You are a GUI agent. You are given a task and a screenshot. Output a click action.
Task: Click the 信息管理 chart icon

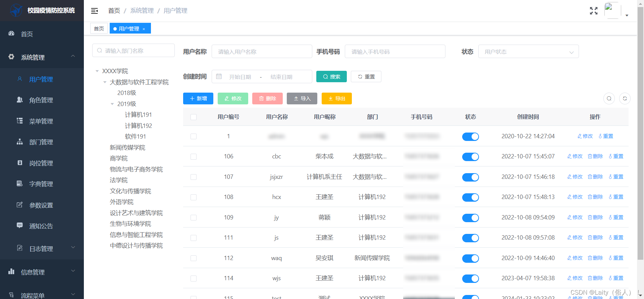pos(11,271)
